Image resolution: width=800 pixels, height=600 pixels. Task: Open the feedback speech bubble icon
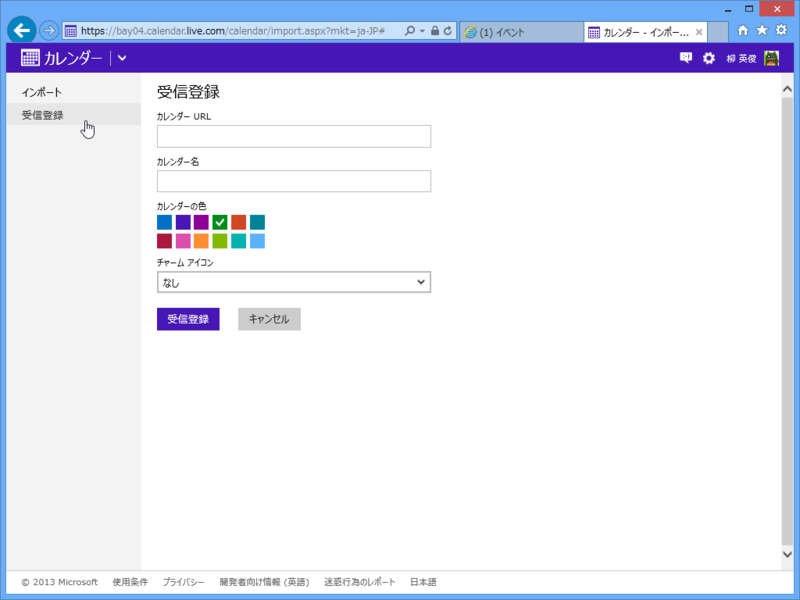point(686,58)
